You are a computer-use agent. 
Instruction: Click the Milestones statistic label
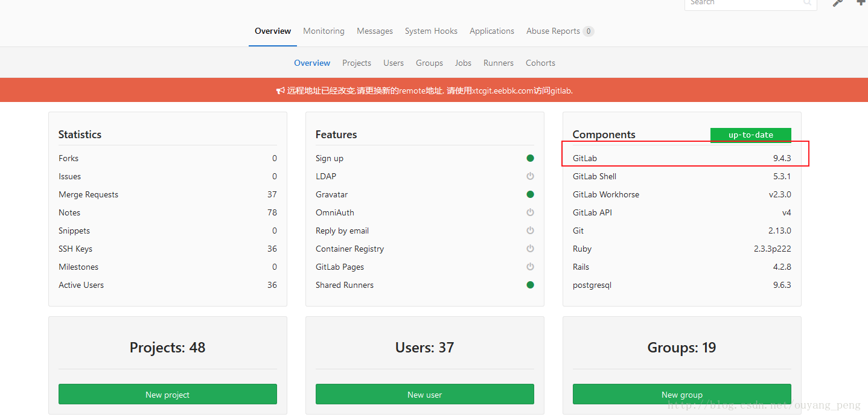(78, 267)
